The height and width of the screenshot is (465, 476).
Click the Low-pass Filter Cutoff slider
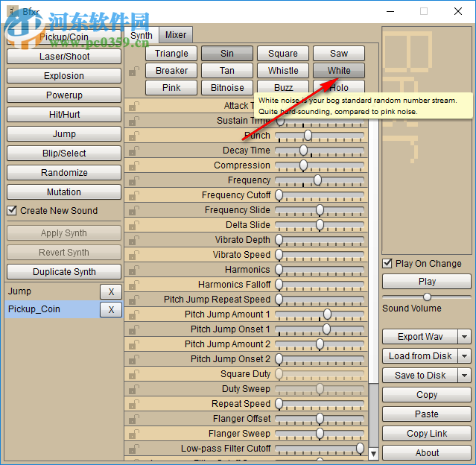pos(320,449)
